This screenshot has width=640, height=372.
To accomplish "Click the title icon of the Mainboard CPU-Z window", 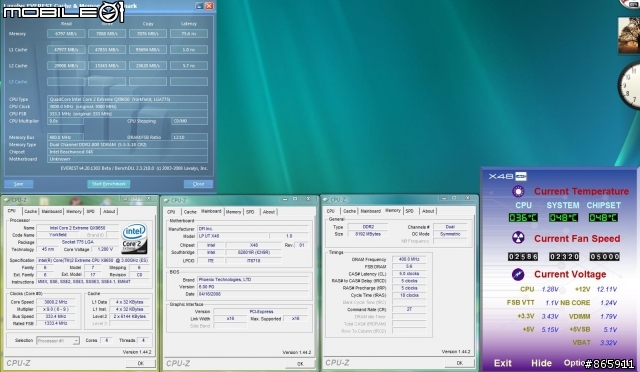I will coord(166,200).
